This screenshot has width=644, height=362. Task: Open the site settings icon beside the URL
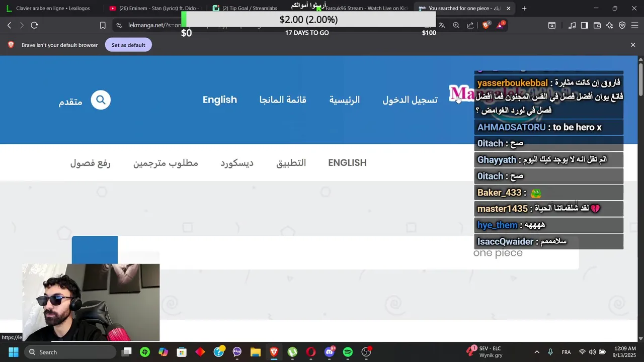tap(118, 25)
